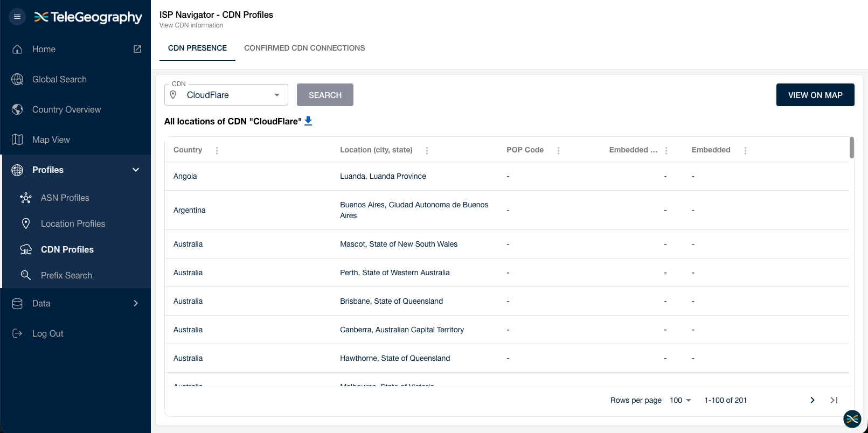Click the Country Overview earth icon
The height and width of the screenshot is (433, 868).
tap(17, 109)
